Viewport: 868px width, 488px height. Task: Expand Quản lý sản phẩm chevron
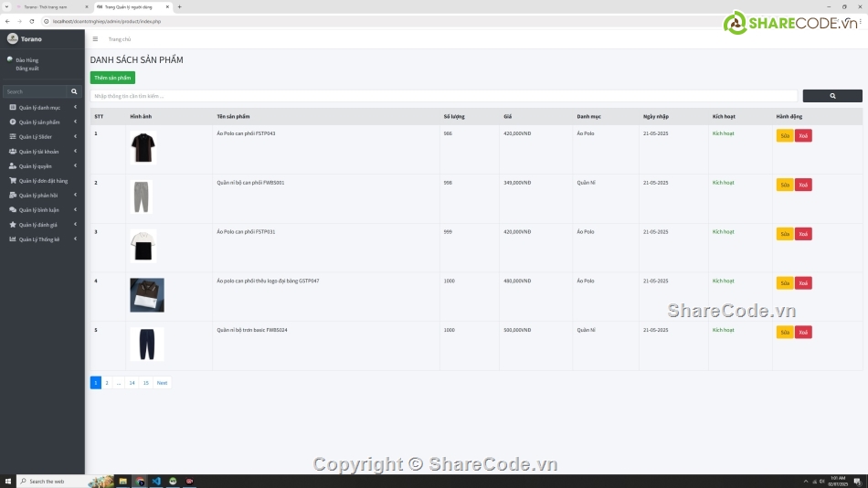75,122
